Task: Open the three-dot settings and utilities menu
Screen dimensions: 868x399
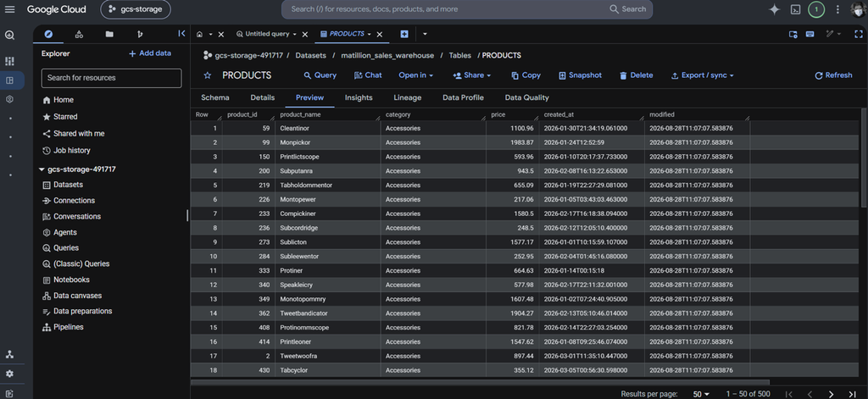Action: pos(838,9)
